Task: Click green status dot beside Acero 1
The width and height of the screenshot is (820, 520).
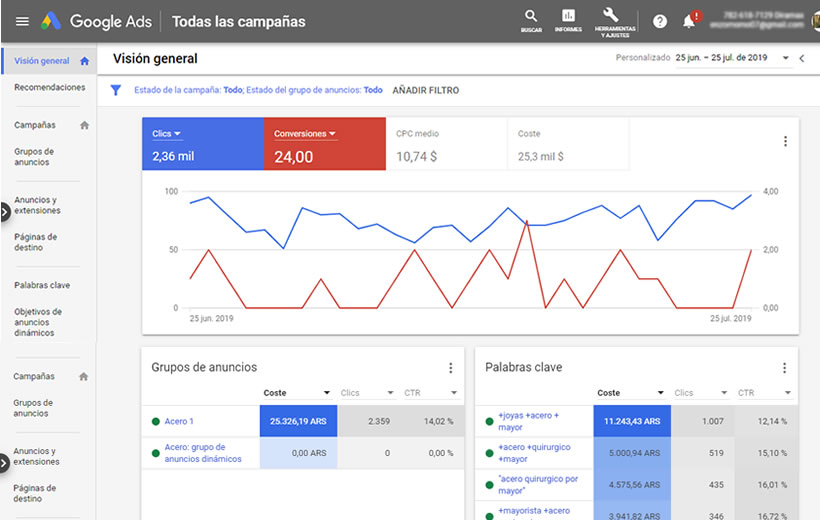Action: click(x=155, y=422)
